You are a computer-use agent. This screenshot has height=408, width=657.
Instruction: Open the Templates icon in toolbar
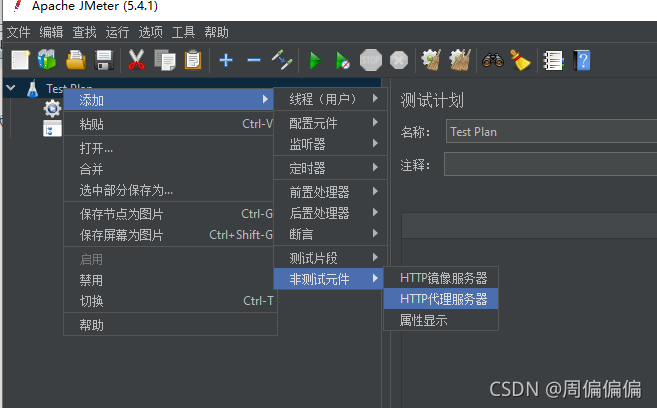[47, 59]
